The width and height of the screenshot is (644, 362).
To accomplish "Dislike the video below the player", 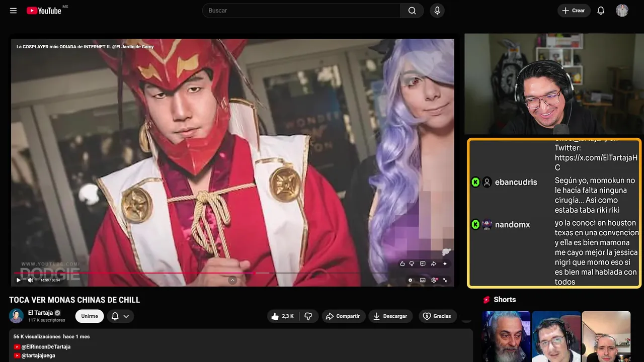I will coord(308,316).
